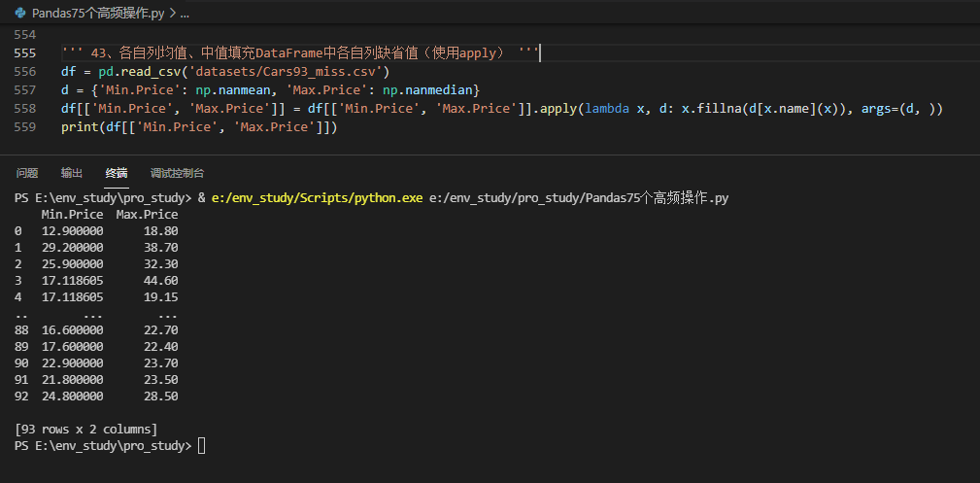980x483 pixels.
Task: Click 'datasets/Cars93_miss.csv' string in code
Action: (287, 71)
